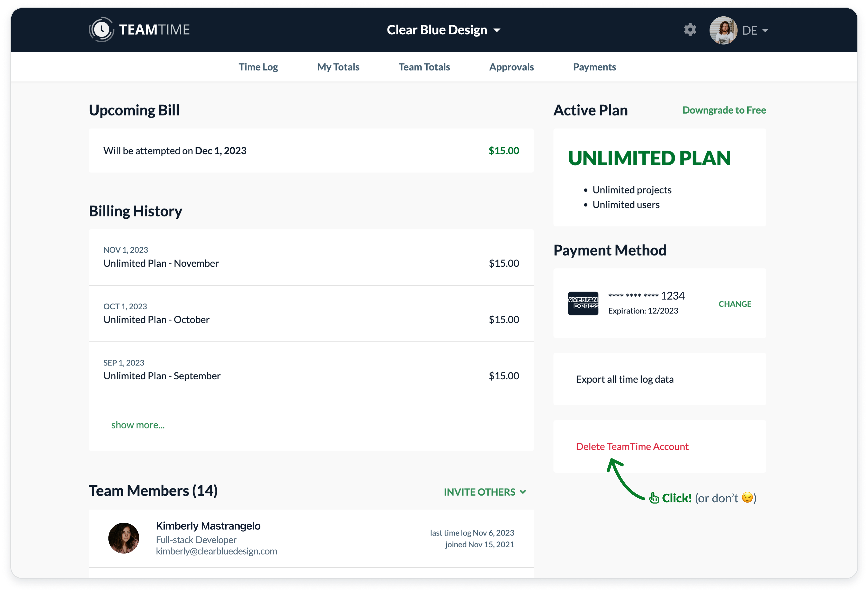Switch to the My Totals tab
The width and height of the screenshot is (868, 593).
point(338,67)
